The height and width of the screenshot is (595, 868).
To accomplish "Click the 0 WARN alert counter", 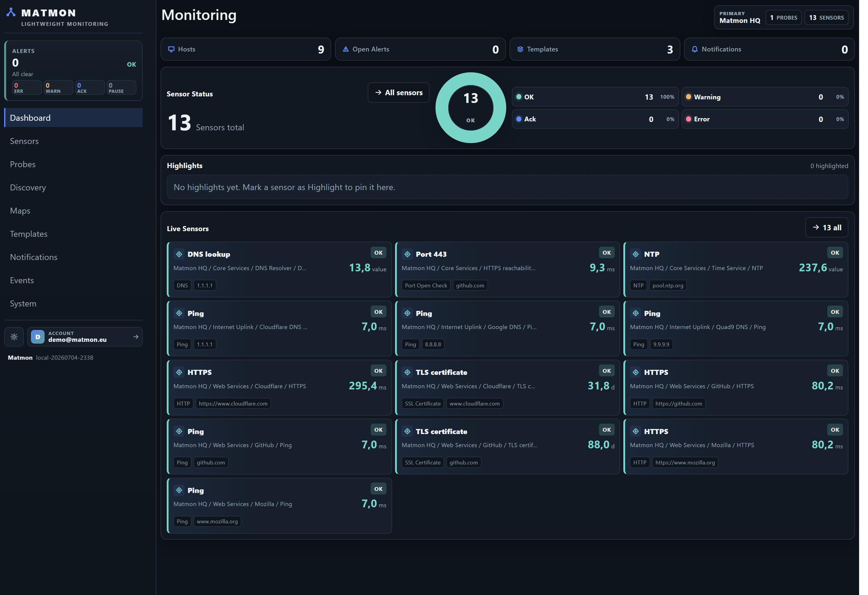I will [58, 87].
